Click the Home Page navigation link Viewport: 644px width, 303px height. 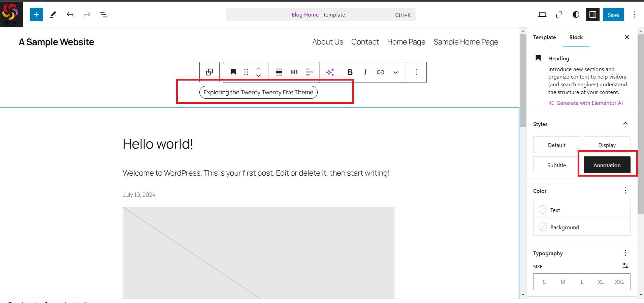[x=406, y=42]
